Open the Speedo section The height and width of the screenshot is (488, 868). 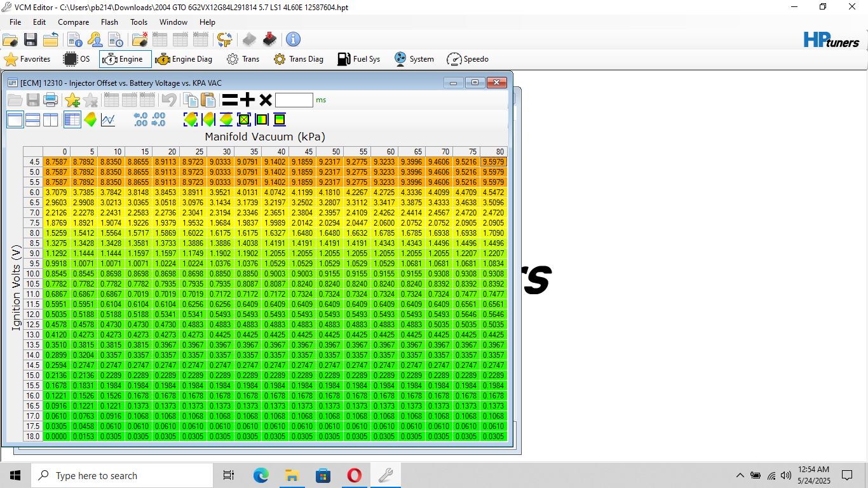pos(468,59)
